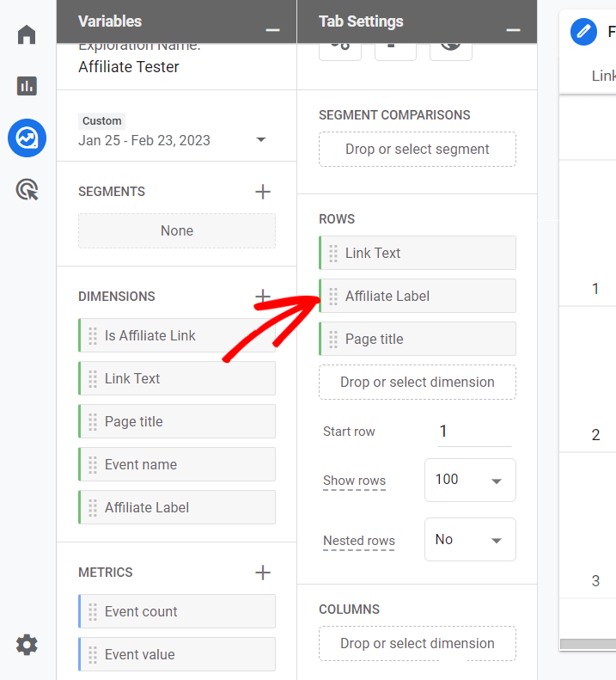Click Drop or select segment box
The height and width of the screenshot is (680, 616).
pos(418,150)
